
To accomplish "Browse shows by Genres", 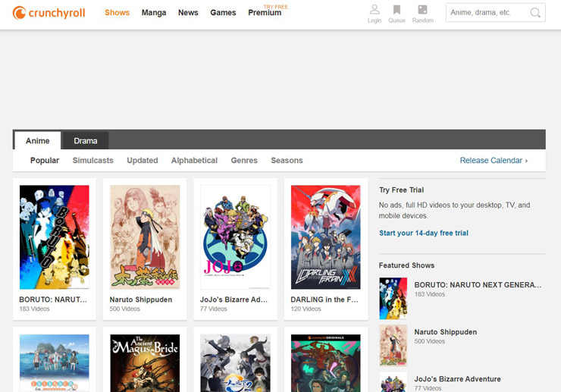I will pyautogui.click(x=244, y=161).
